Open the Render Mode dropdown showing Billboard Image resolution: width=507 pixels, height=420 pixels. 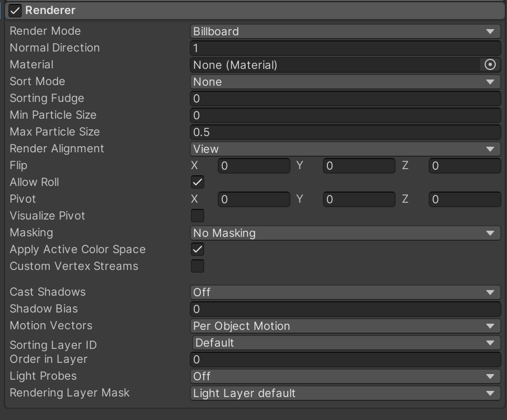click(x=345, y=31)
